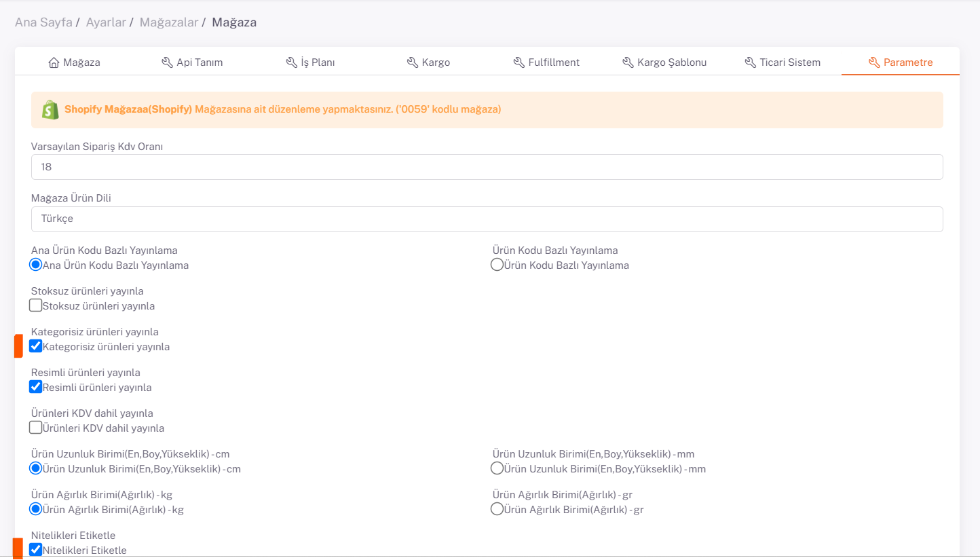Click the 'Mağaza Ürün Dili' label

pyautogui.click(x=71, y=198)
